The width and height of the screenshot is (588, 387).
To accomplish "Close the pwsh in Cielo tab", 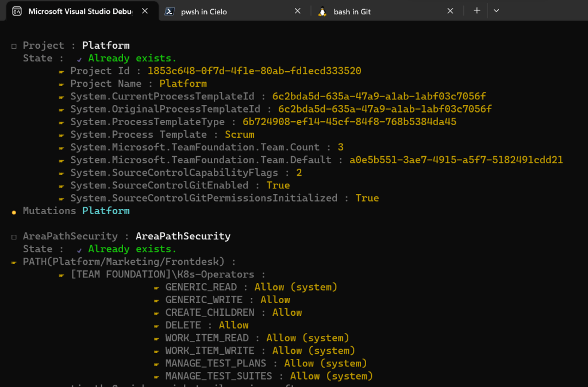I will pyautogui.click(x=297, y=11).
